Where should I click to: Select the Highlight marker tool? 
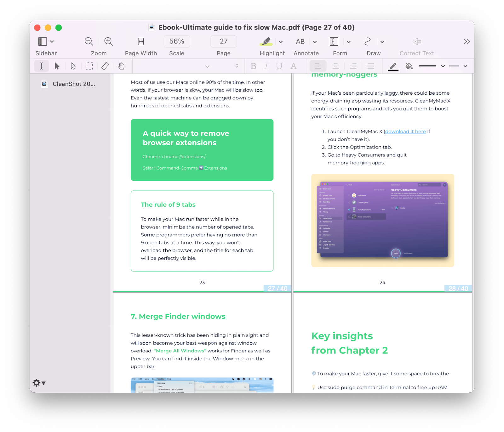tap(266, 42)
